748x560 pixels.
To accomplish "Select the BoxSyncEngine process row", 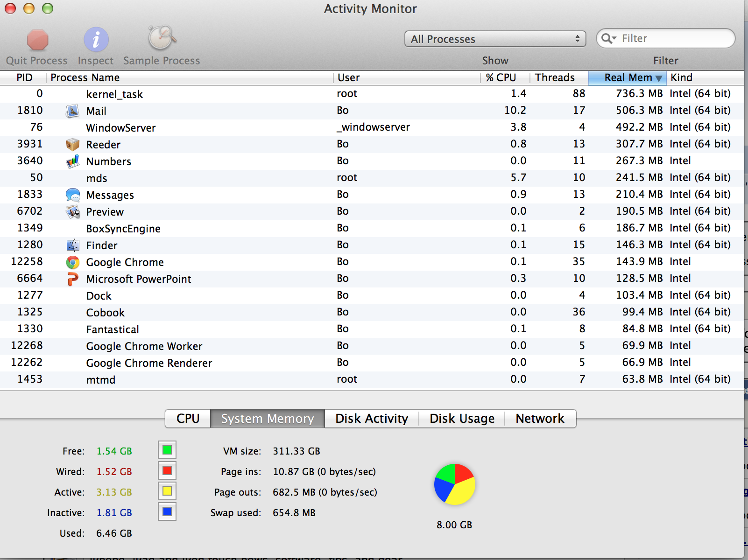I will click(372, 228).
